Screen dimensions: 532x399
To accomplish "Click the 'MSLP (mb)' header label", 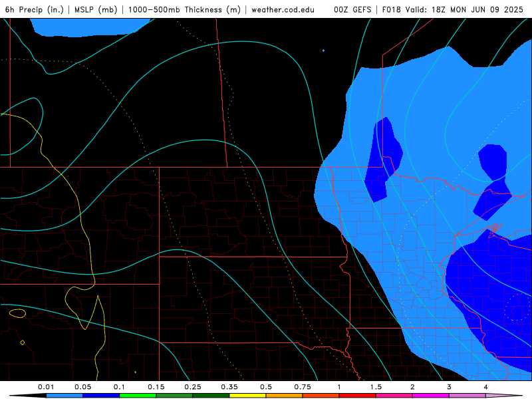I will pyautogui.click(x=96, y=9).
